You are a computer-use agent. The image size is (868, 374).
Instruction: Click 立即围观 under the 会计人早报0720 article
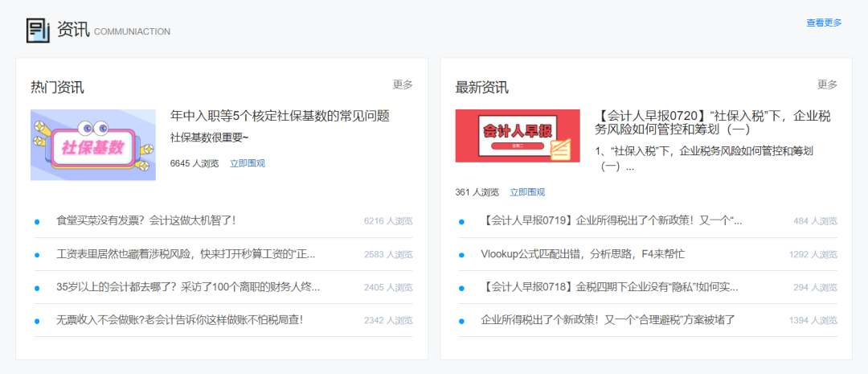pos(527,192)
